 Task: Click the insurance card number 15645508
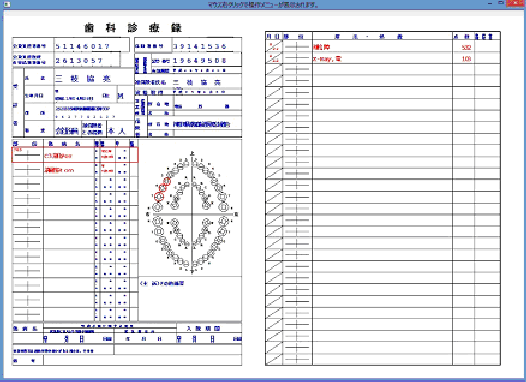(x=200, y=61)
